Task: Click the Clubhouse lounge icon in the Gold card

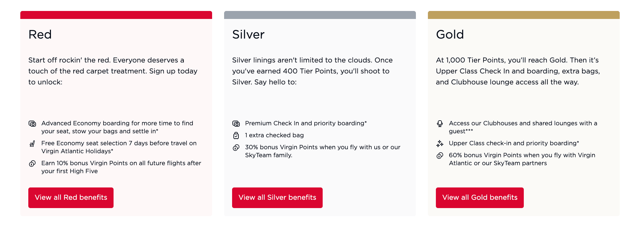Action: pyautogui.click(x=440, y=123)
